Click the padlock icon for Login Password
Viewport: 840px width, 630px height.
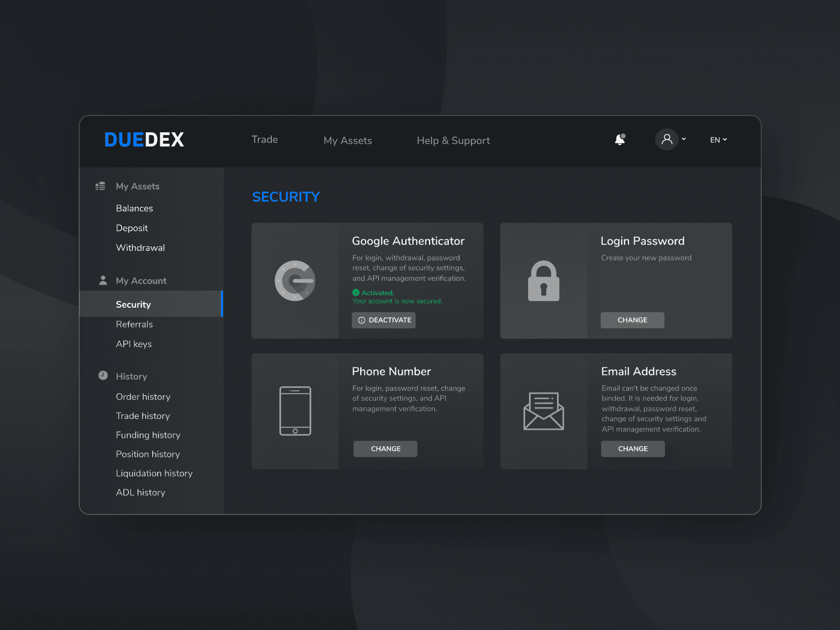[543, 281]
